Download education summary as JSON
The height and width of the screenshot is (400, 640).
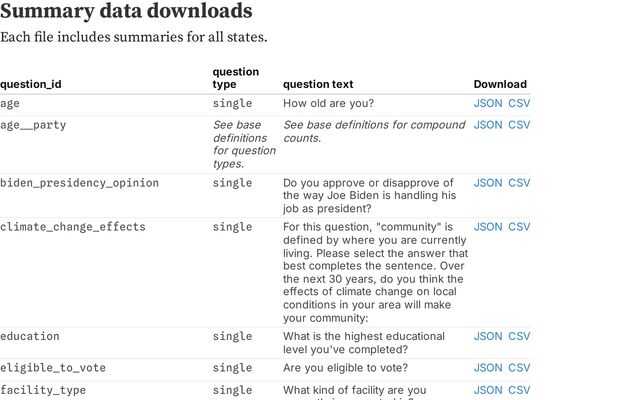(x=488, y=337)
